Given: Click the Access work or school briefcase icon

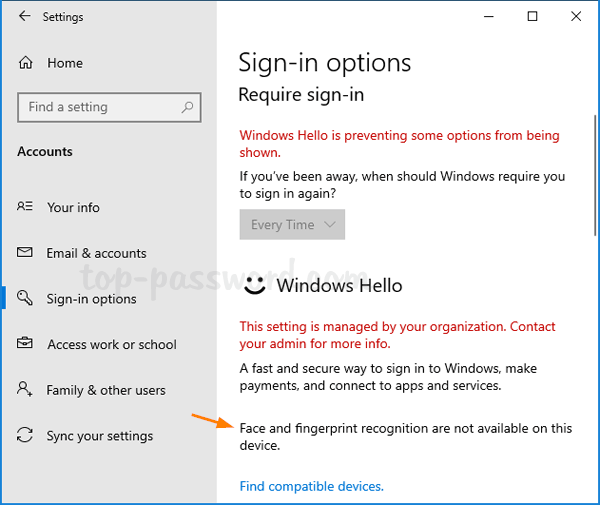Looking at the screenshot, I should 24,343.
